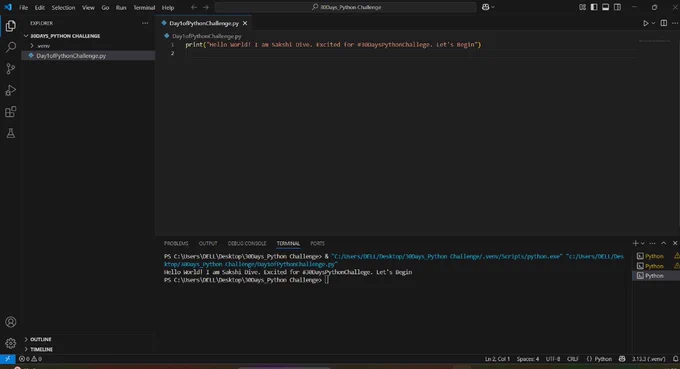Viewport: 680px width, 369px height.
Task: Open the Manage gear settings icon
Action: (x=10, y=343)
